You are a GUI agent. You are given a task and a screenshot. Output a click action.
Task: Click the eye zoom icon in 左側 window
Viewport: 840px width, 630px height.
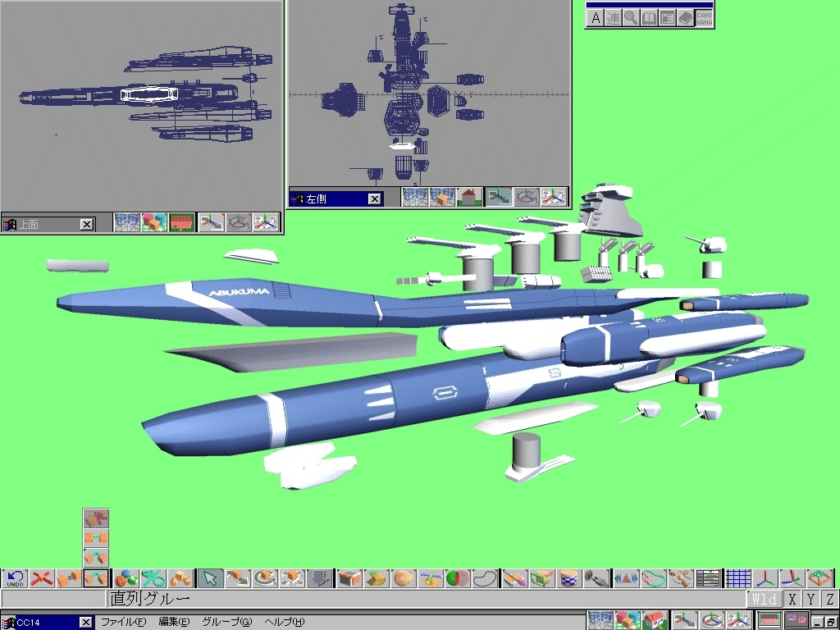point(554,197)
